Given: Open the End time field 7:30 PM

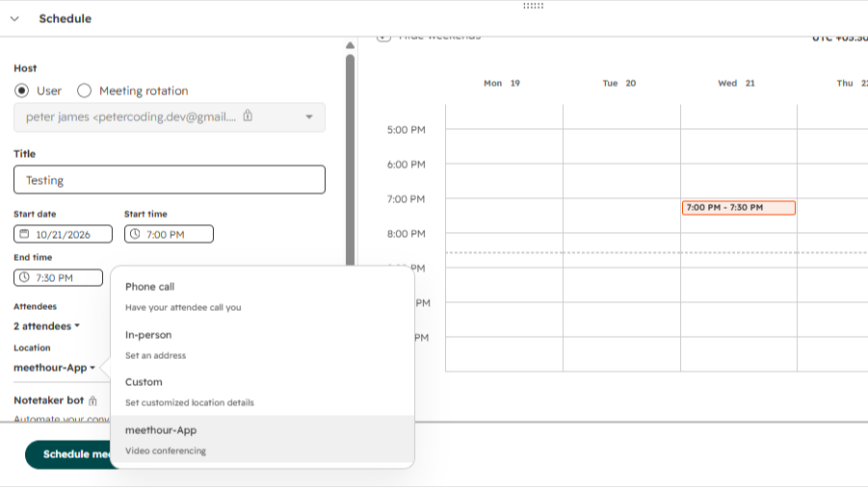Looking at the screenshot, I should coord(58,277).
